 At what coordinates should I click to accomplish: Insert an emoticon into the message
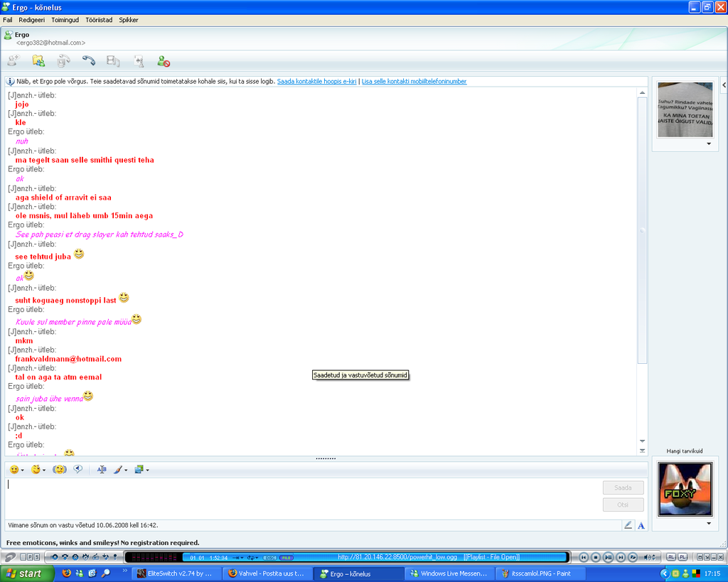click(x=14, y=469)
